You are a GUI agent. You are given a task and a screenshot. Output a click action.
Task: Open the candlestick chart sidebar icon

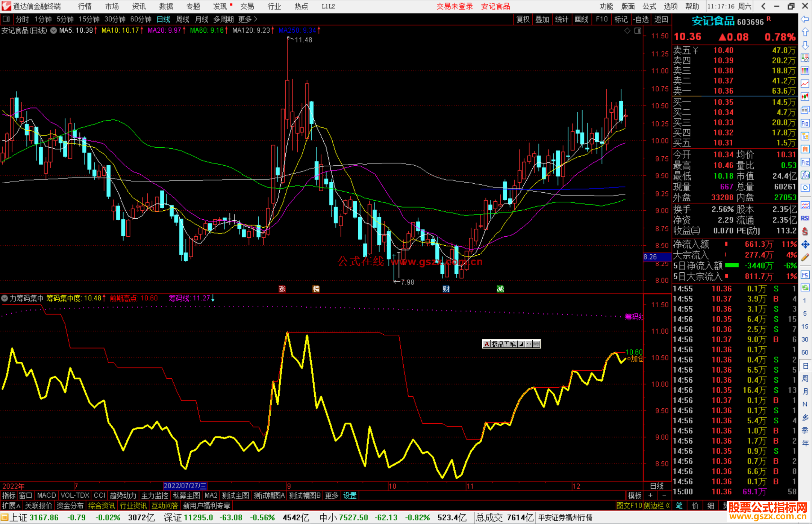click(x=805, y=97)
